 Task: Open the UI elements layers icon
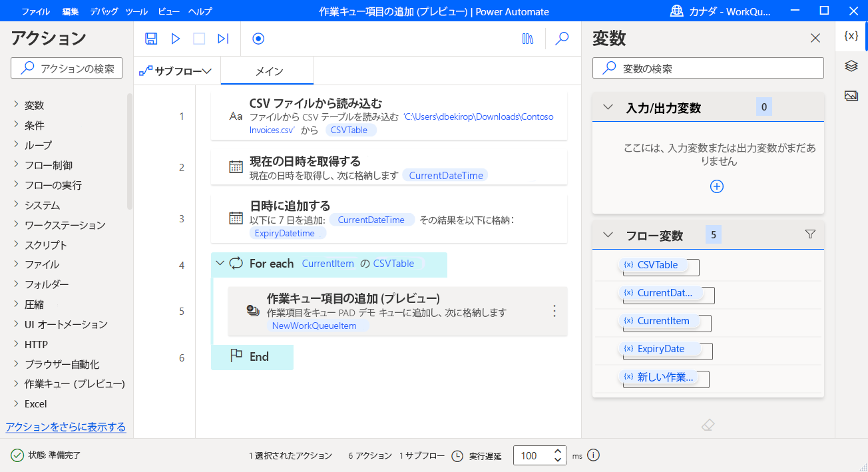pos(851,66)
